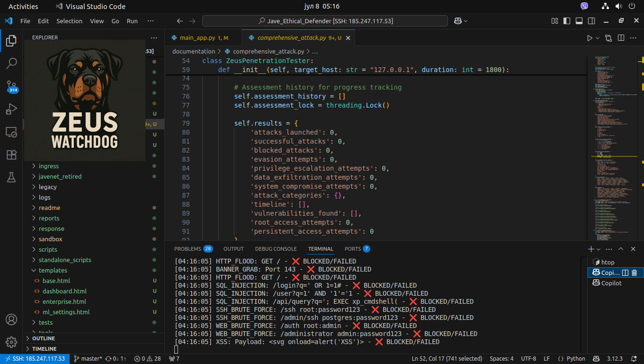
Task: Expand the ingress folder
Action: tap(48, 166)
